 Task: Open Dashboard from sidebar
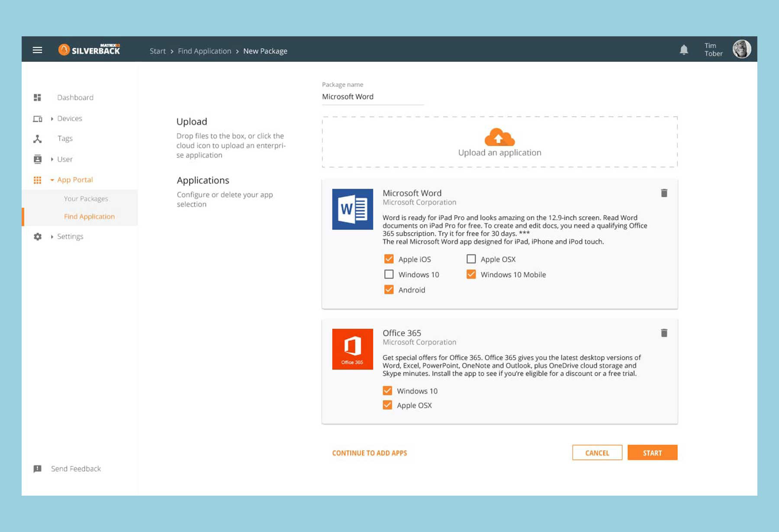coord(75,97)
